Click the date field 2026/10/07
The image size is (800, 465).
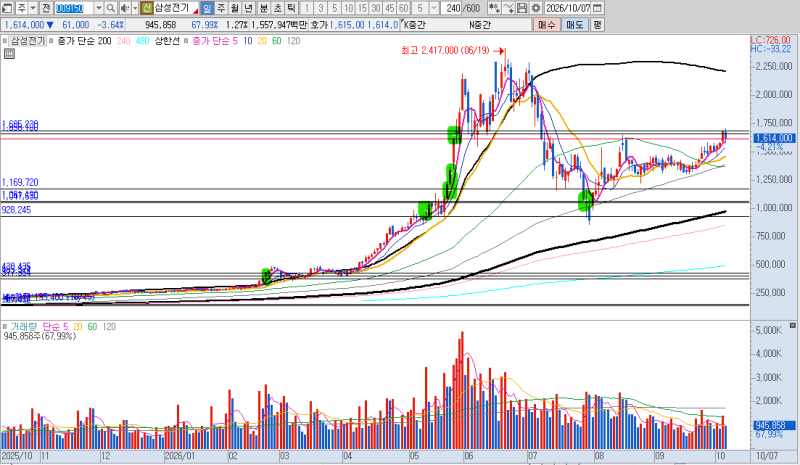click(x=568, y=8)
